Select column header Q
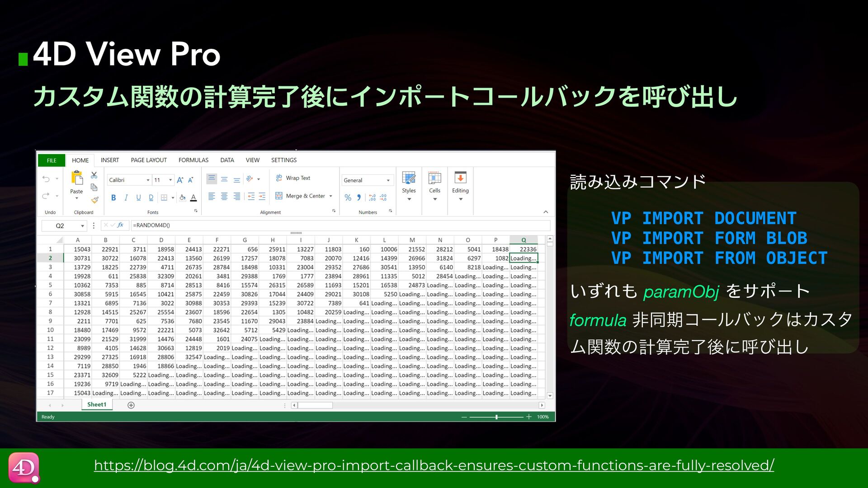Image resolution: width=868 pixels, height=488 pixels. point(524,240)
